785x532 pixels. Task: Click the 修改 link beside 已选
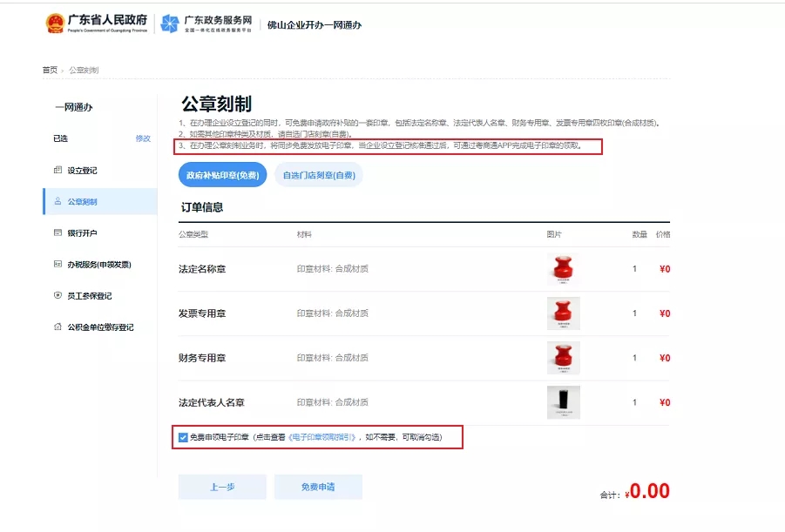142,138
